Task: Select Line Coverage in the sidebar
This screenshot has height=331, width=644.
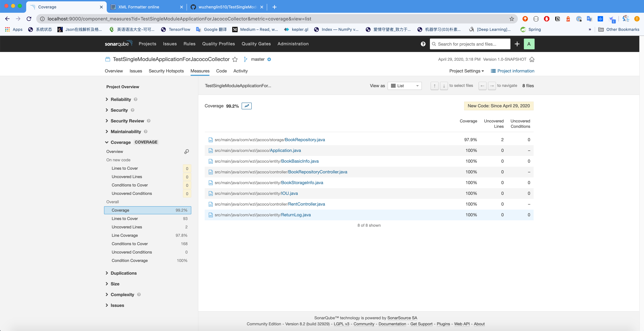Action: click(x=125, y=235)
